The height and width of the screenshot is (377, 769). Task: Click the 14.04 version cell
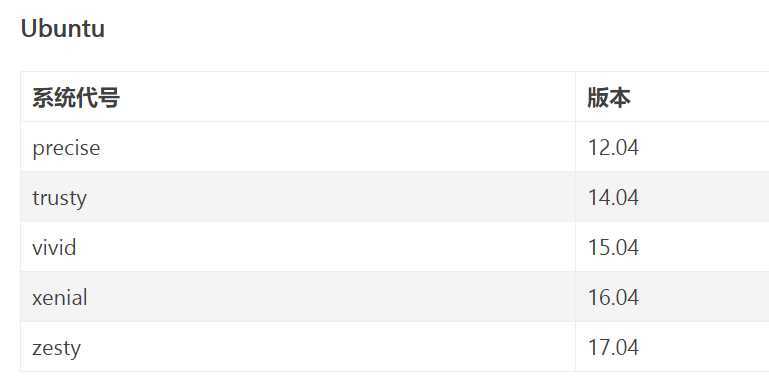(672, 197)
